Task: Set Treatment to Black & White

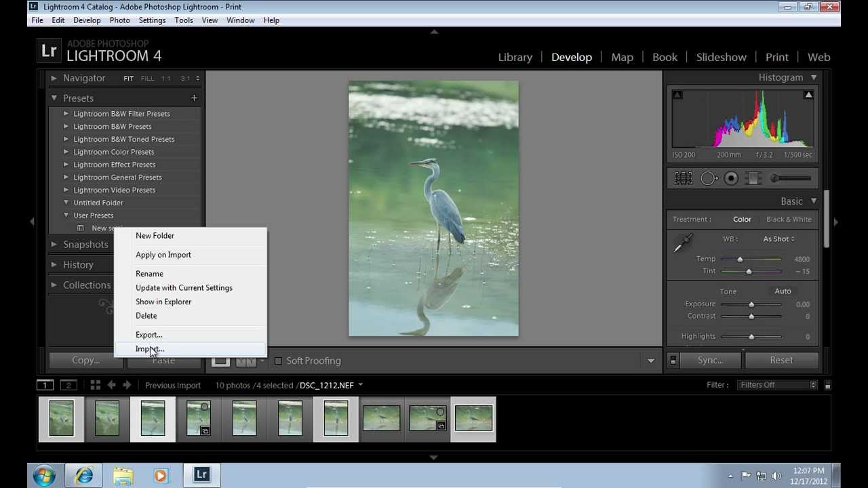Action: [x=789, y=219]
